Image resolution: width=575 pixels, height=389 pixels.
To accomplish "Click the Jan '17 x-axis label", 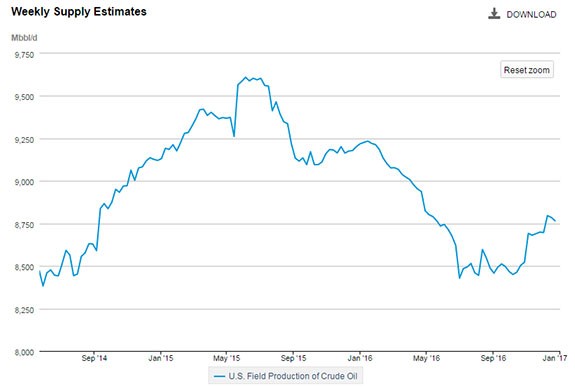I will pyautogui.click(x=555, y=358).
